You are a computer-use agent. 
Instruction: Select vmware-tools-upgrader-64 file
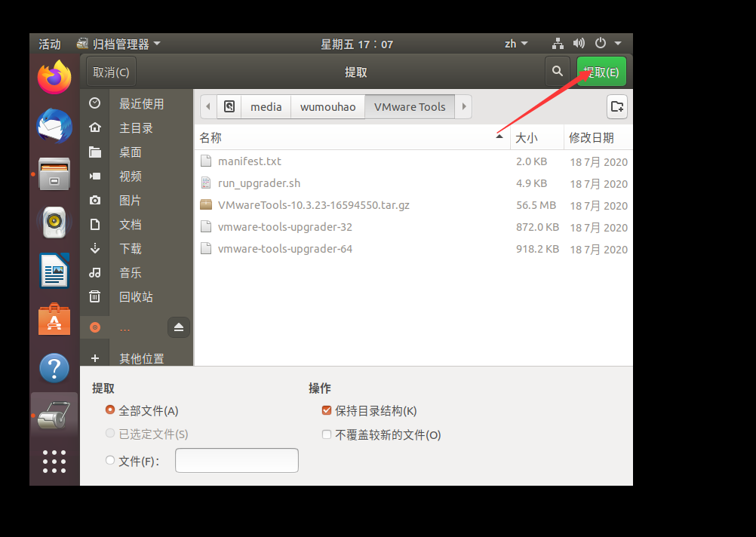(x=413, y=249)
